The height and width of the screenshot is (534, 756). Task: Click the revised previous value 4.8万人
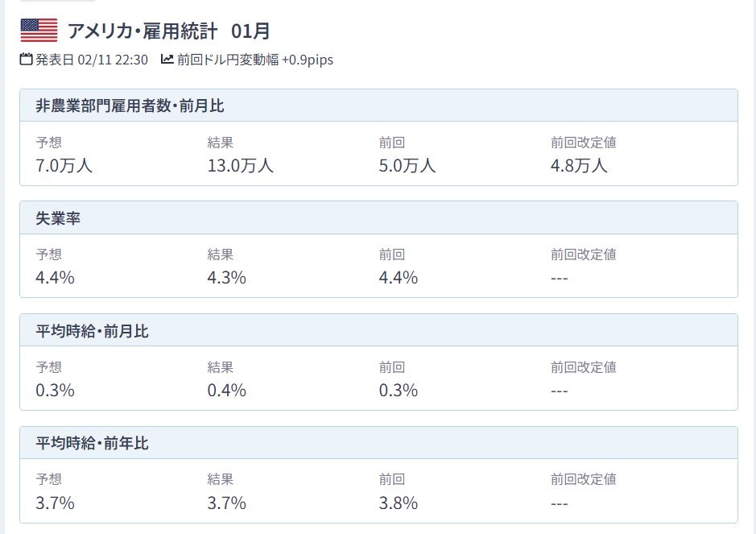(x=580, y=166)
